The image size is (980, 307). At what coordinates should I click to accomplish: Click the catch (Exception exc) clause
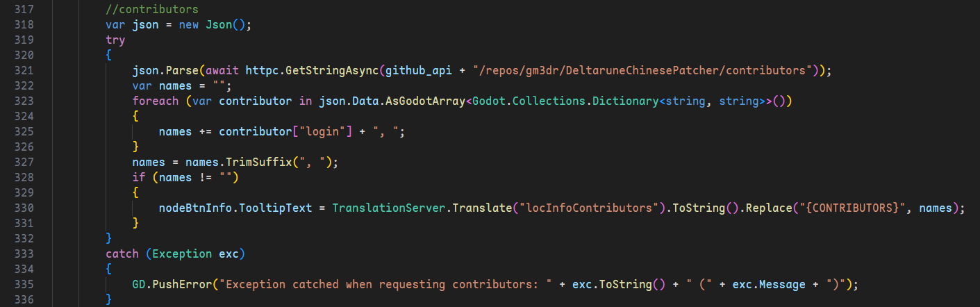(x=175, y=254)
